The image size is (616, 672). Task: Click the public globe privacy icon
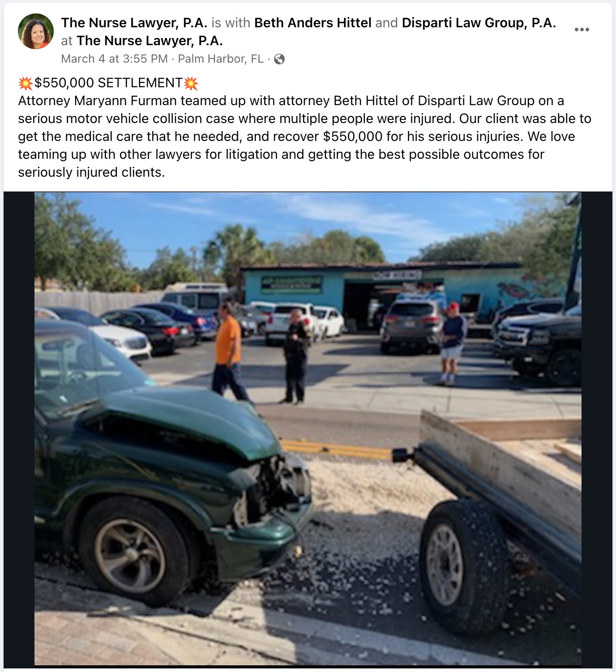pyautogui.click(x=279, y=59)
